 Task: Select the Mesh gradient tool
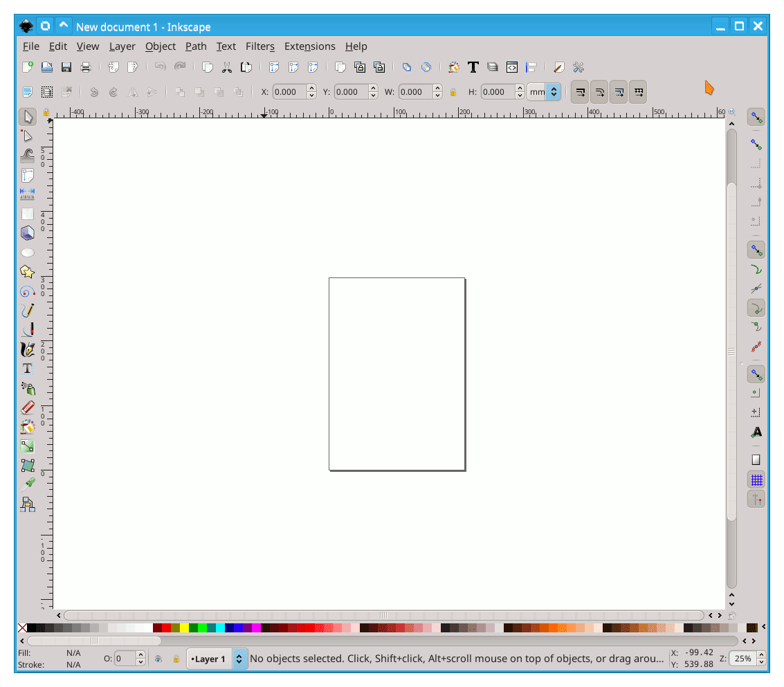click(x=28, y=466)
